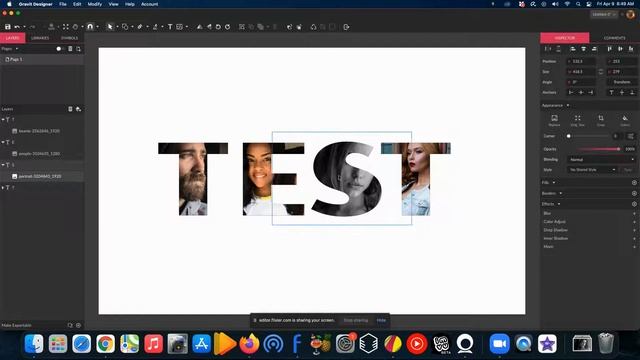Open the Blending mode dropdown

(601, 160)
